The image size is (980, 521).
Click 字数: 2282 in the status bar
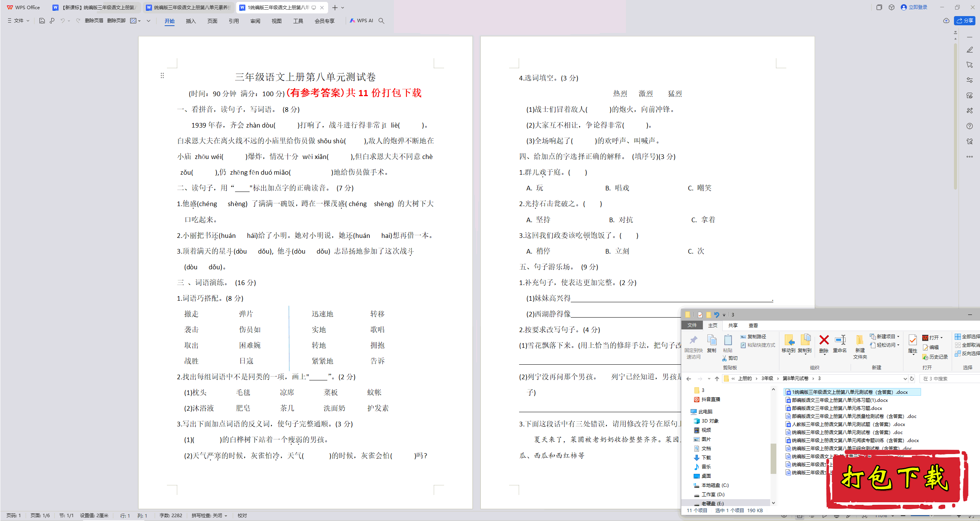point(171,515)
